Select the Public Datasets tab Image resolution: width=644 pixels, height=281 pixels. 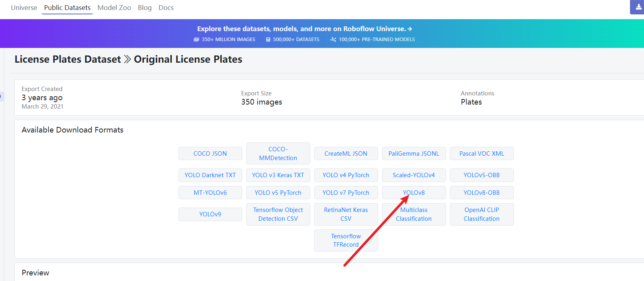click(x=67, y=8)
